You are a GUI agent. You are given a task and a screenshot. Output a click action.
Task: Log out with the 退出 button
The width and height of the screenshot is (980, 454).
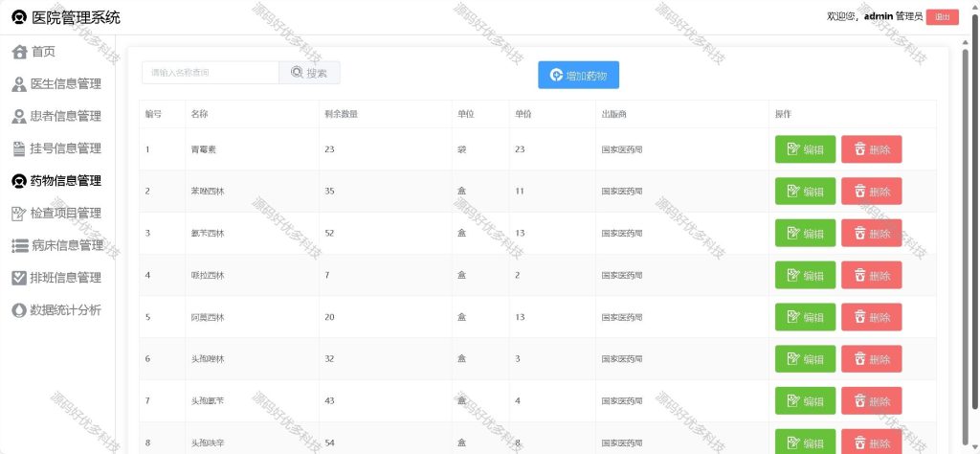pos(942,17)
